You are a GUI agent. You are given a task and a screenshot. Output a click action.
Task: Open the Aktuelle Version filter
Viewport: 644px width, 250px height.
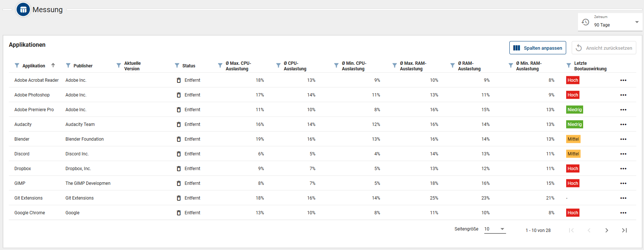point(119,66)
